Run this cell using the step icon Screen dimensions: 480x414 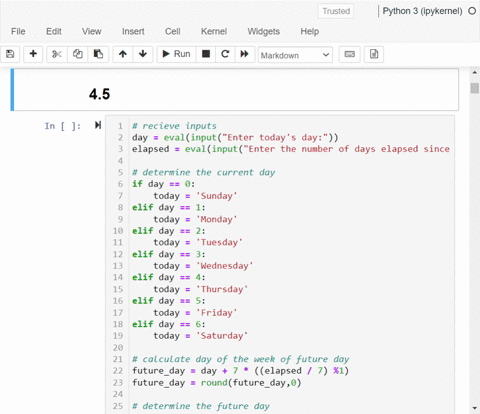tap(98, 125)
